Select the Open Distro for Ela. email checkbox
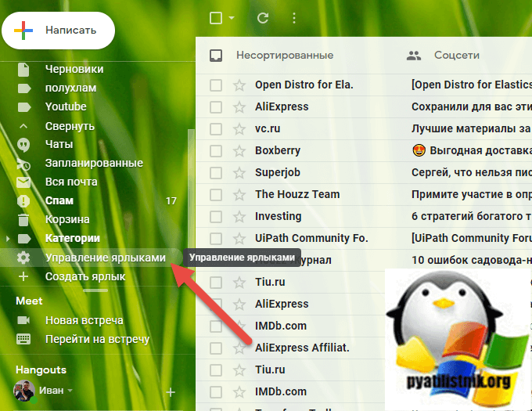The height and width of the screenshot is (411, 532). pos(216,85)
